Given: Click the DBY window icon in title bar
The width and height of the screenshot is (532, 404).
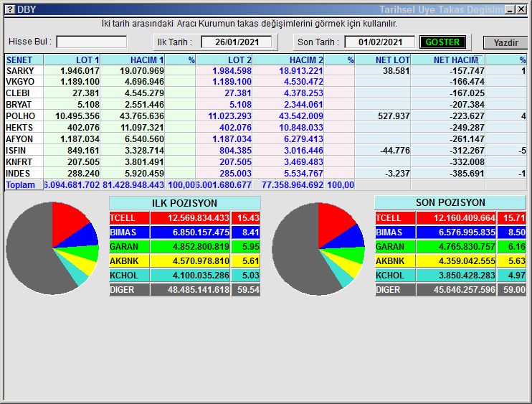Looking at the screenshot, I should point(9,9).
